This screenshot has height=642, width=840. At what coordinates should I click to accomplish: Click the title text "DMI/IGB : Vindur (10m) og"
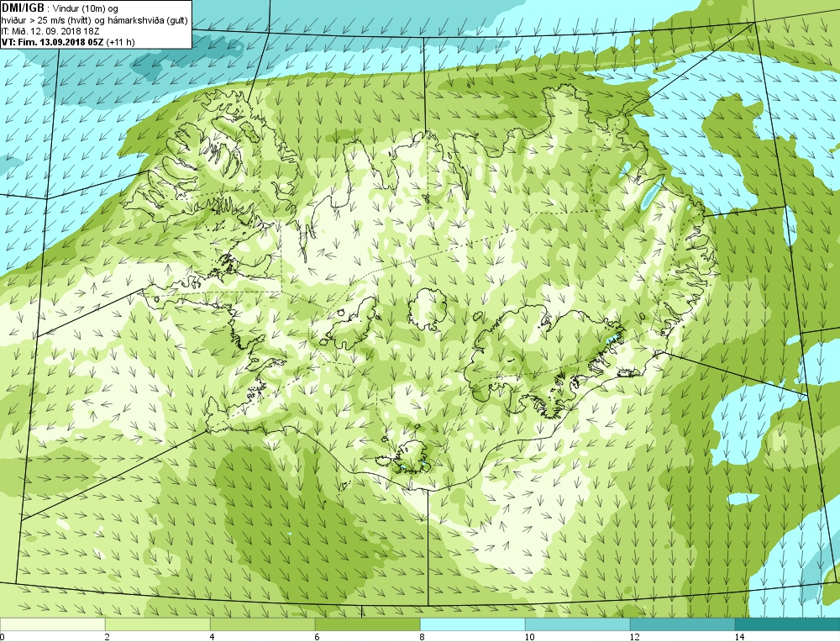60,8
